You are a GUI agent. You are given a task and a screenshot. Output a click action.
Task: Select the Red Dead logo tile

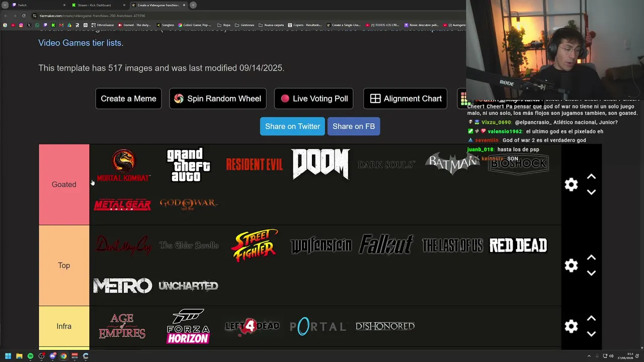point(518,245)
